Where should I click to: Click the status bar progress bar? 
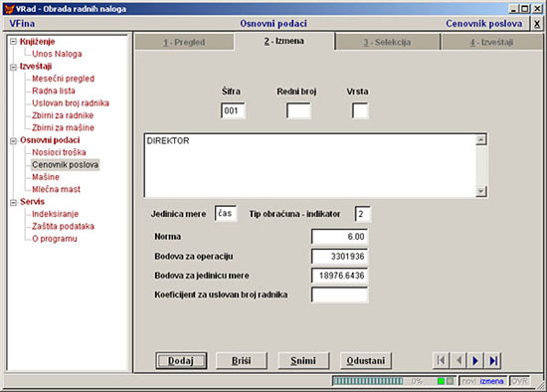(368, 381)
